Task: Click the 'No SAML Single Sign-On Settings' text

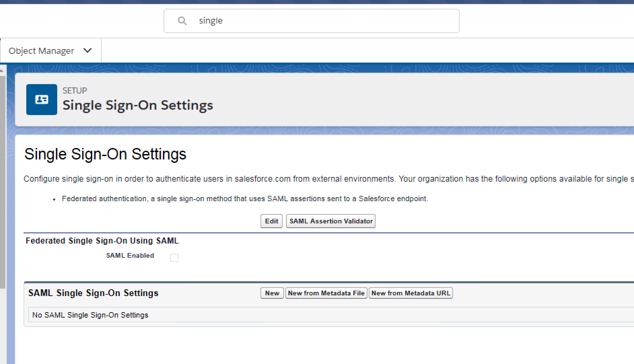Action: [90, 315]
